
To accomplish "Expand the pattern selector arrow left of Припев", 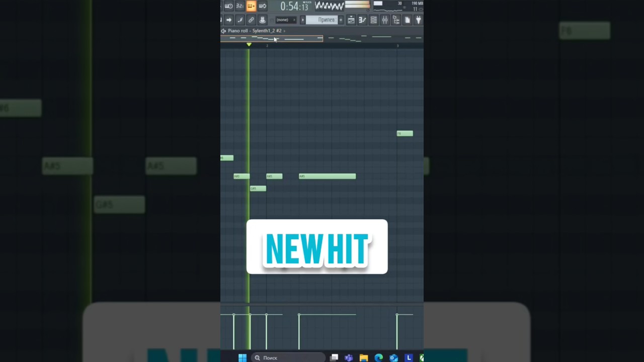I will click(x=303, y=20).
